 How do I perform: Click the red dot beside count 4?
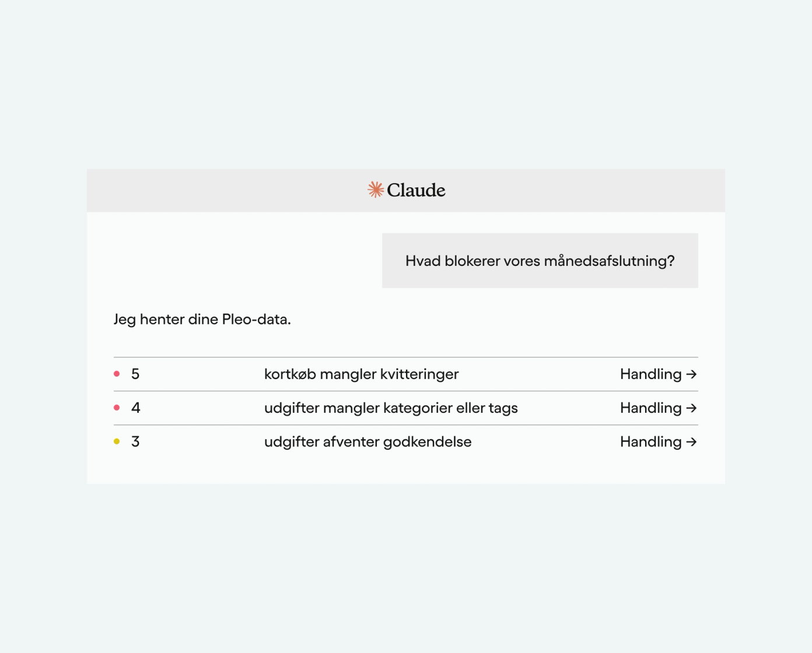coord(117,408)
